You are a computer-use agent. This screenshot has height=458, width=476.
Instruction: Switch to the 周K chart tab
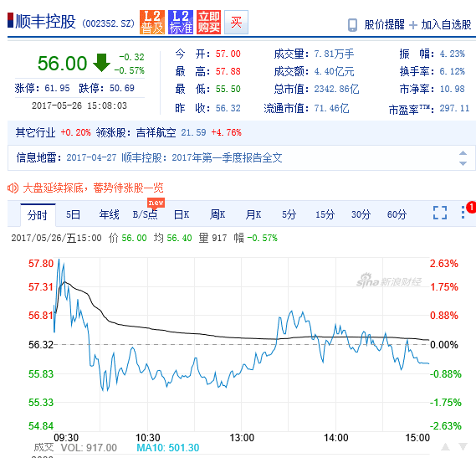[x=218, y=215]
